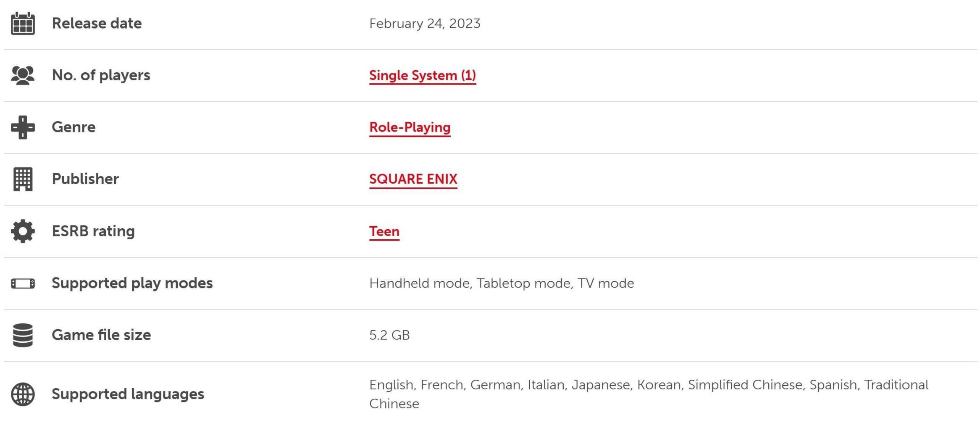Click the February 24, 2023 date text
Image resolution: width=980 pixels, height=426 pixels.
(x=424, y=24)
